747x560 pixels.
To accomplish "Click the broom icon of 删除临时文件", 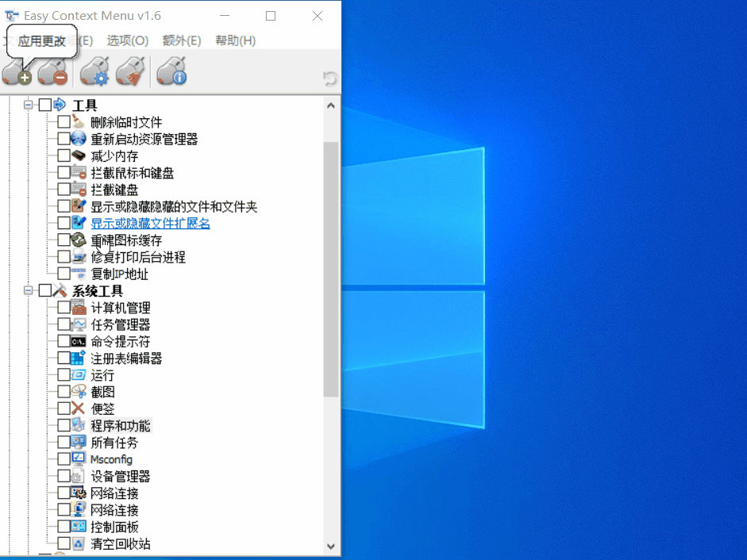I will pyautogui.click(x=79, y=121).
